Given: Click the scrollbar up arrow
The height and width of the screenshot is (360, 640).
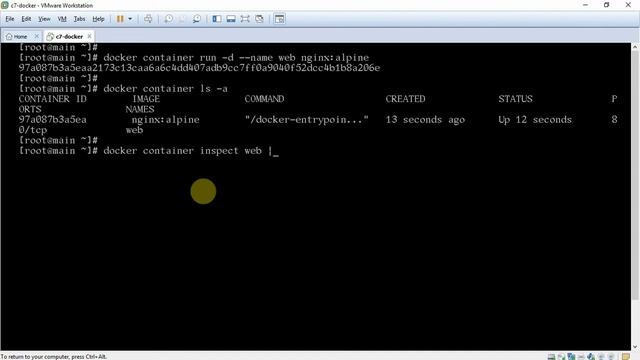Looking at the screenshot, I should click(635, 47).
